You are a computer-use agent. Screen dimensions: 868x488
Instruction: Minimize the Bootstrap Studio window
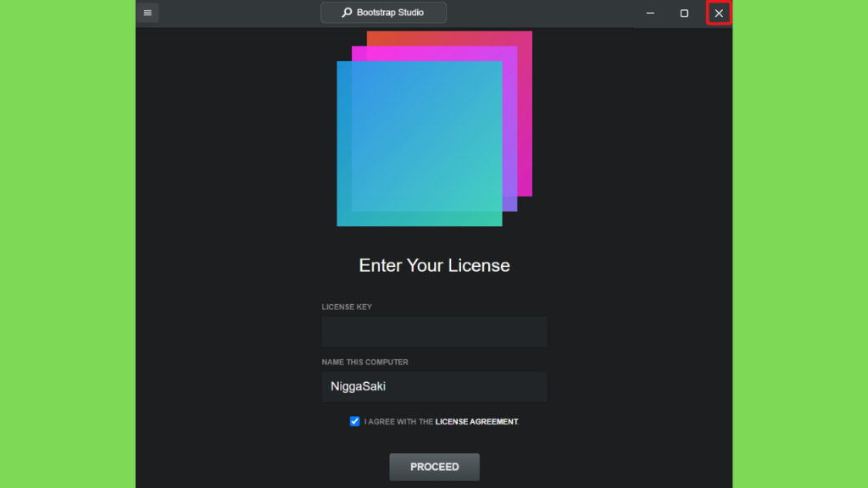tap(650, 13)
